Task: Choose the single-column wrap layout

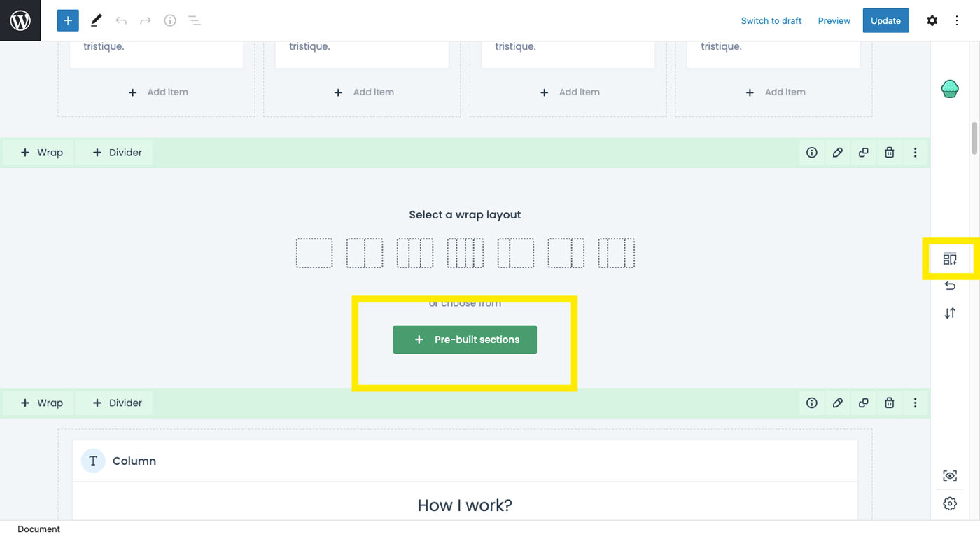Action: point(314,253)
